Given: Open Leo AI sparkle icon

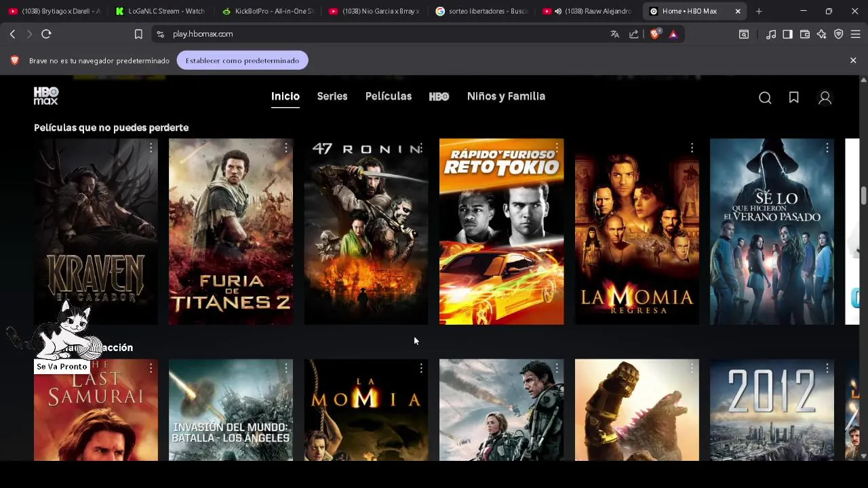Looking at the screenshot, I should [x=822, y=34].
